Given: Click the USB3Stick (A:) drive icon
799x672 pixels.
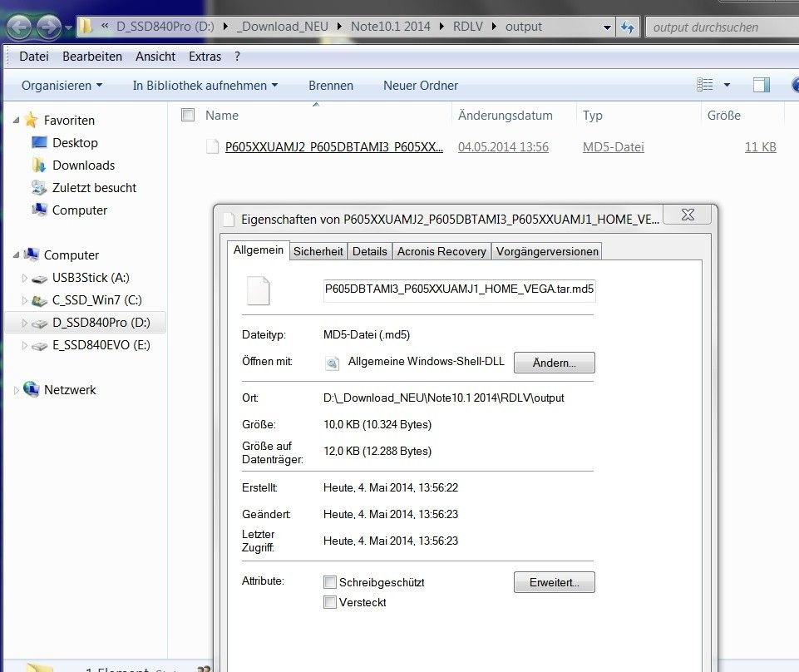Looking at the screenshot, I should [x=39, y=279].
